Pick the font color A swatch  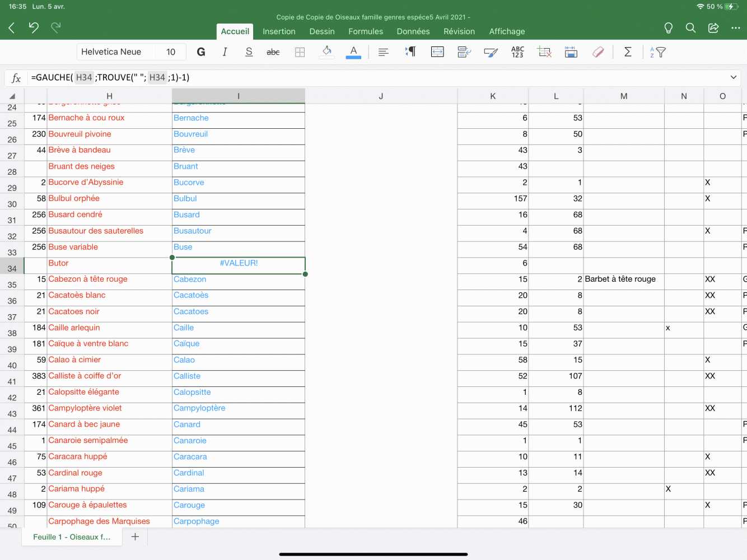click(x=353, y=52)
